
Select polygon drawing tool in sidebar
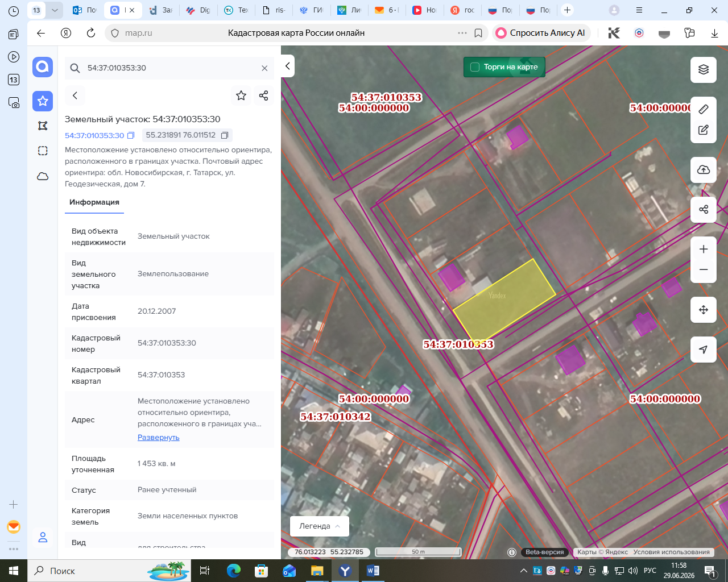click(43, 126)
